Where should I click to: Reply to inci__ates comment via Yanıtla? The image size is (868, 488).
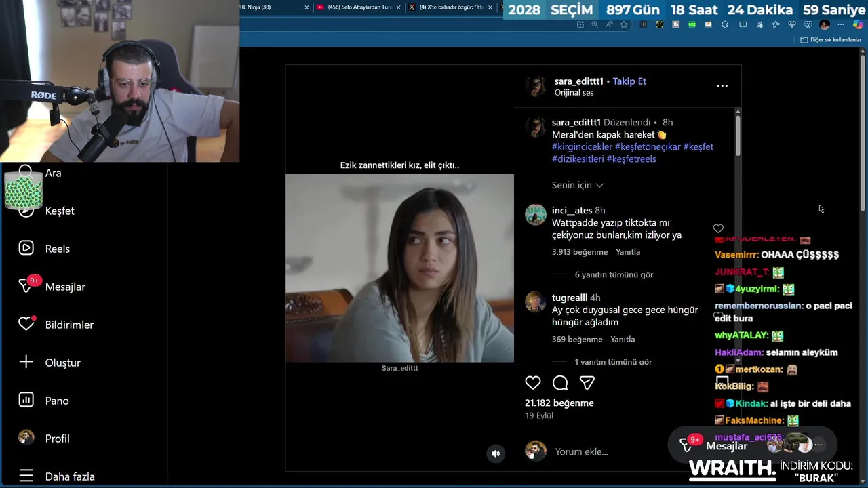[628, 252]
